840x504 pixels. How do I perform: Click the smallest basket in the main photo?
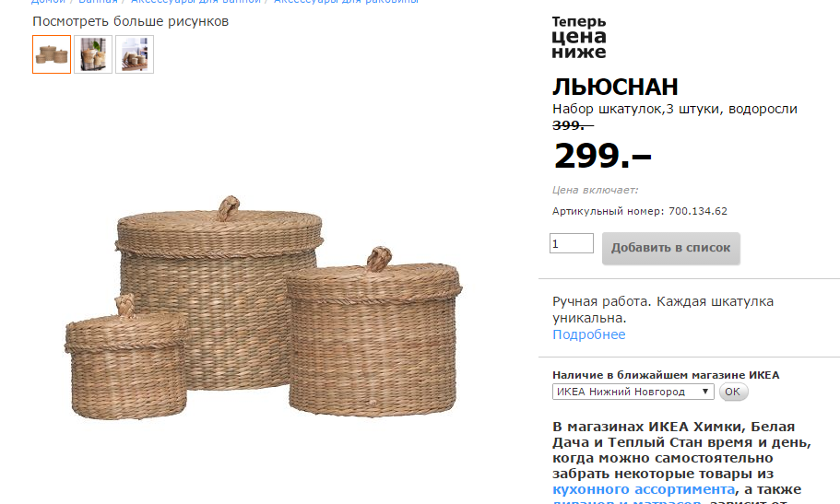126,358
